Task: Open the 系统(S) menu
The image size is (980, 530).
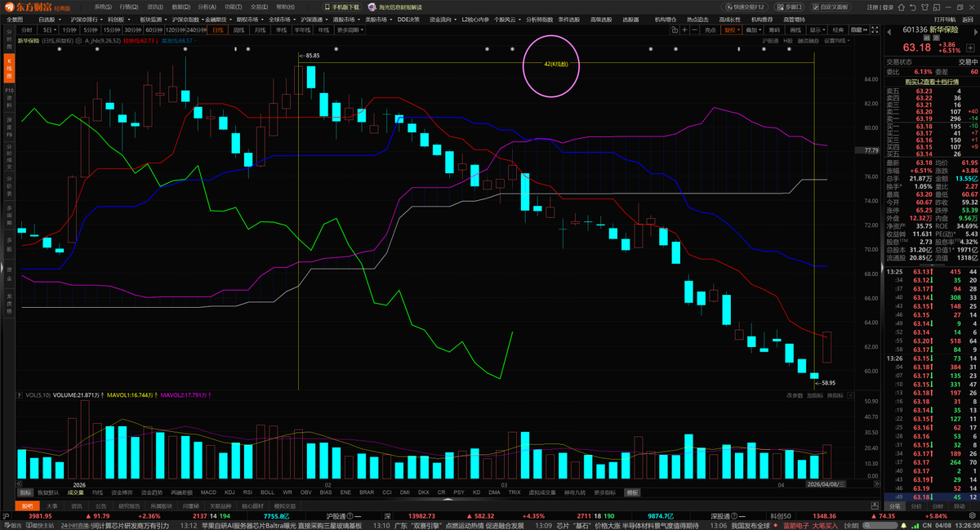Action: [x=103, y=7]
